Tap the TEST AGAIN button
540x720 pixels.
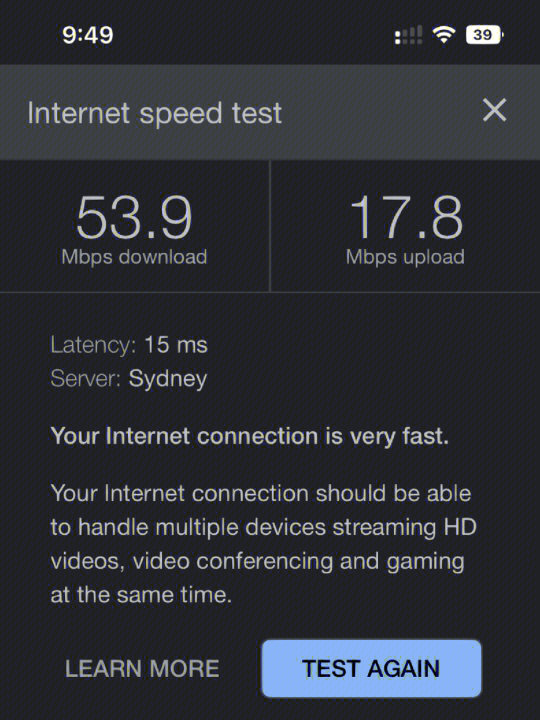coord(371,668)
